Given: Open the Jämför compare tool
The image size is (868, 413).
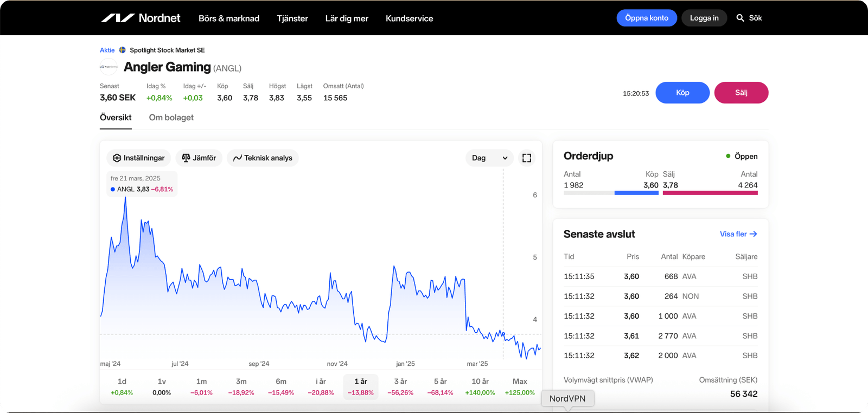Looking at the screenshot, I should pyautogui.click(x=199, y=158).
